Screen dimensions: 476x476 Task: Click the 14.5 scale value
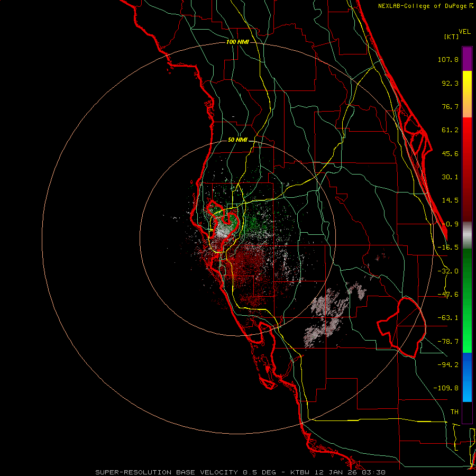tap(450, 200)
